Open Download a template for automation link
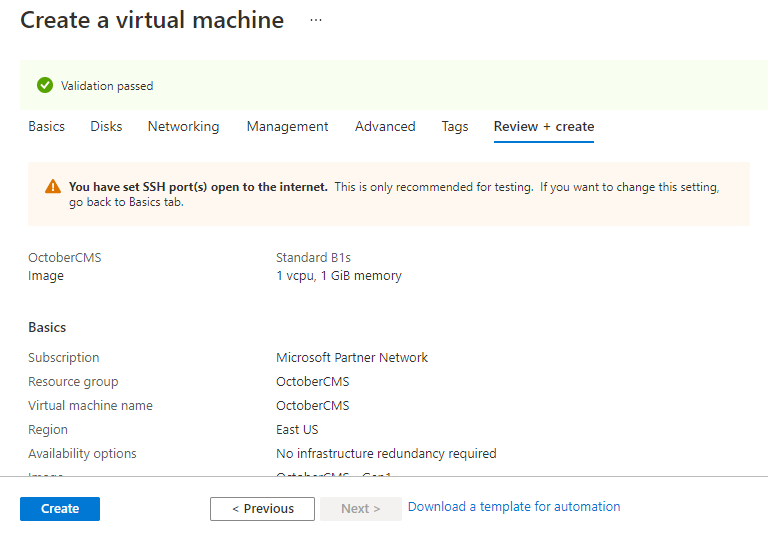768x536 pixels. (x=514, y=507)
